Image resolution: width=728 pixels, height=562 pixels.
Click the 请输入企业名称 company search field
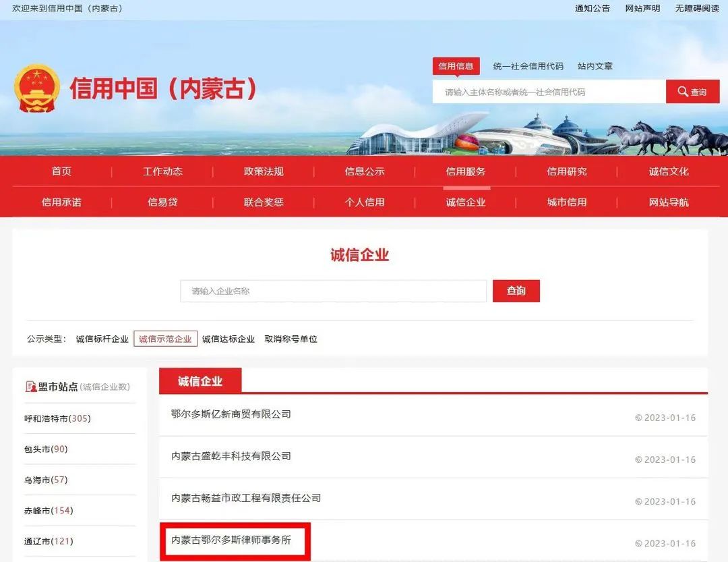tap(334, 291)
